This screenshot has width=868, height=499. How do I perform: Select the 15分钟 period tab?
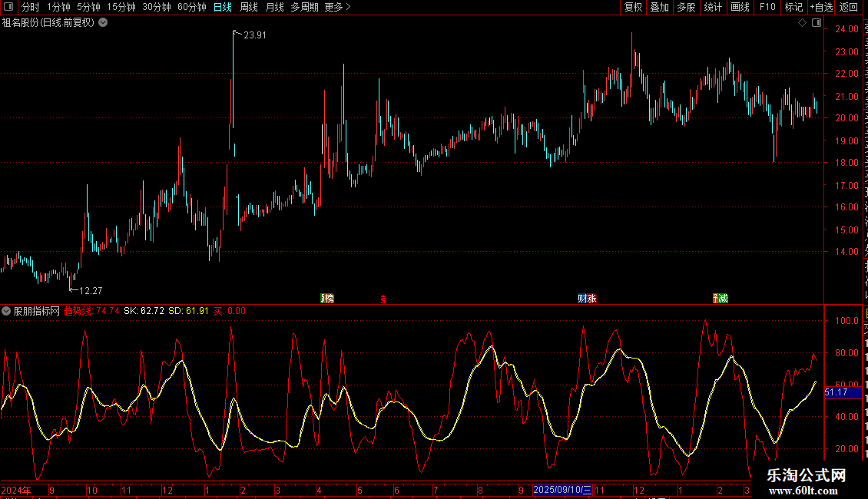point(121,7)
